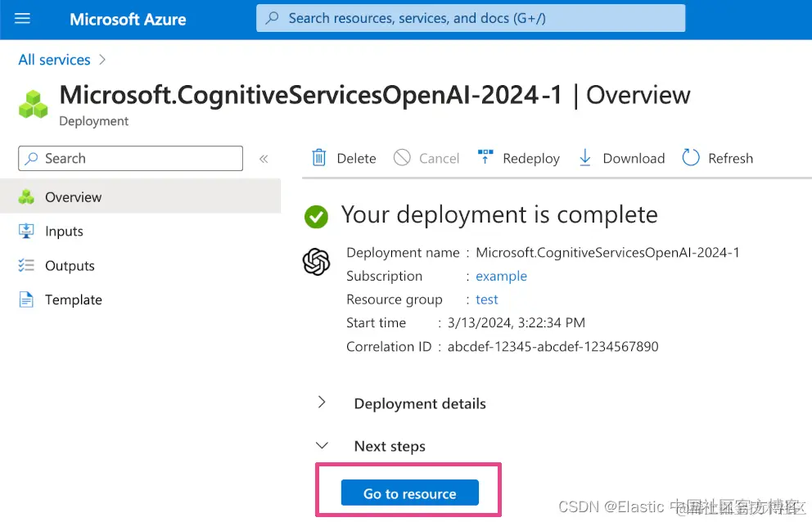This screenshot has width=812, height=522.
Task: Expand the Deployment details chevron
Action: (322, 403)
